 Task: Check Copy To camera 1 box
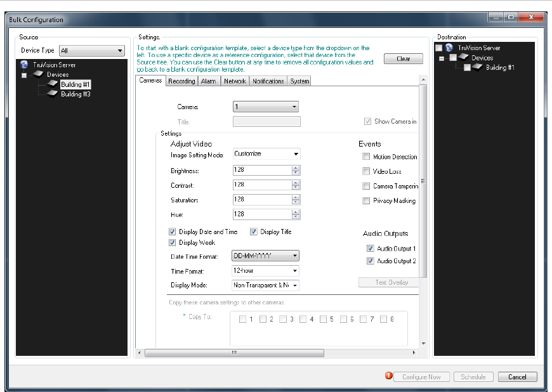tap(242, 319)
